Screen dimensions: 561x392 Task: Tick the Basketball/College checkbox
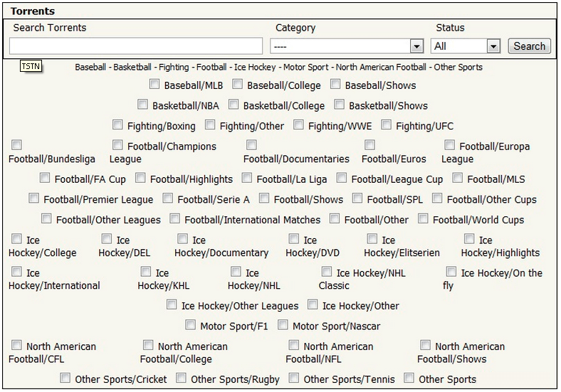pos(234,105)
